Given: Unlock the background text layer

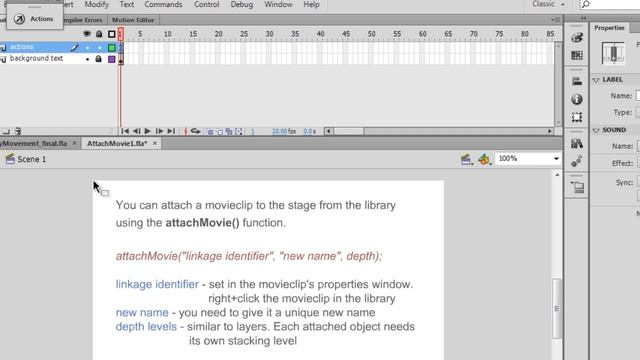Looking at the screenshot, I should click(98, 59).
